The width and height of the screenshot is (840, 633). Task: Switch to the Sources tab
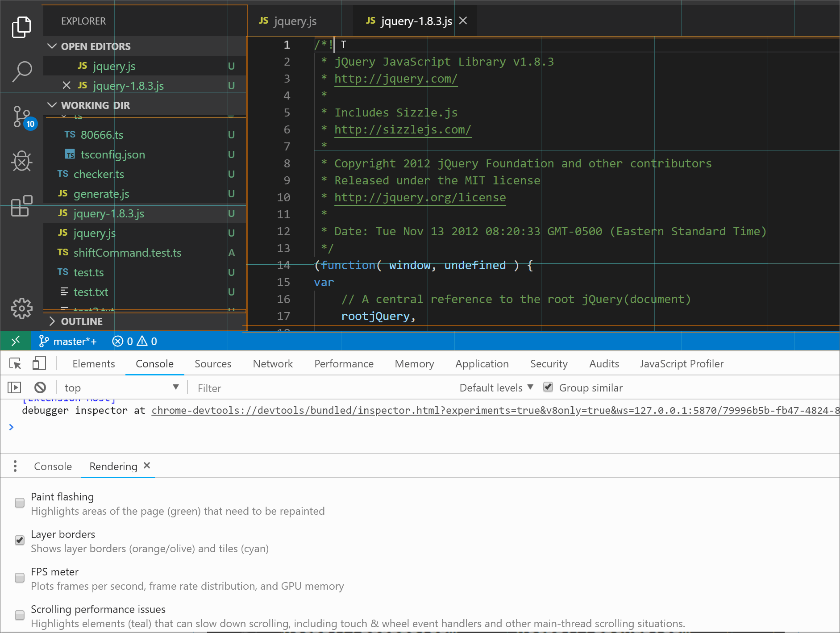(213, 364)
